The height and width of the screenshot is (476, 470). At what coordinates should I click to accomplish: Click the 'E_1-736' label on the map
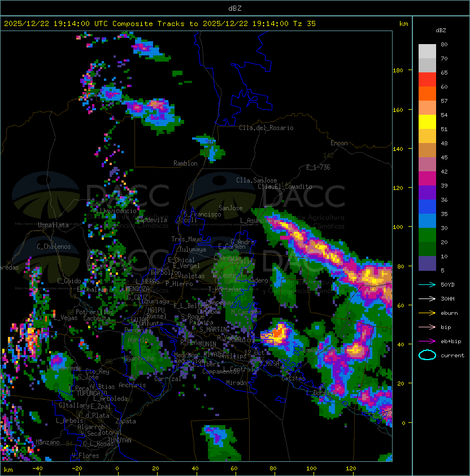point(318,167)
